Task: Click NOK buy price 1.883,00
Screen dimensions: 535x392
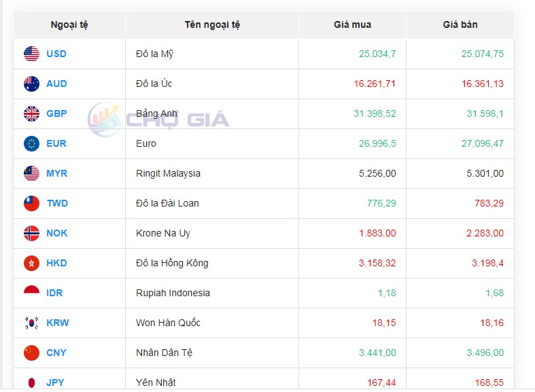Action: (x=377, y=233)
